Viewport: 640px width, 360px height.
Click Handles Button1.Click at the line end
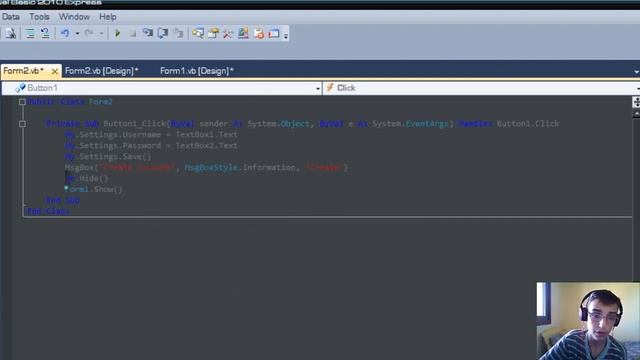[509, 124]
